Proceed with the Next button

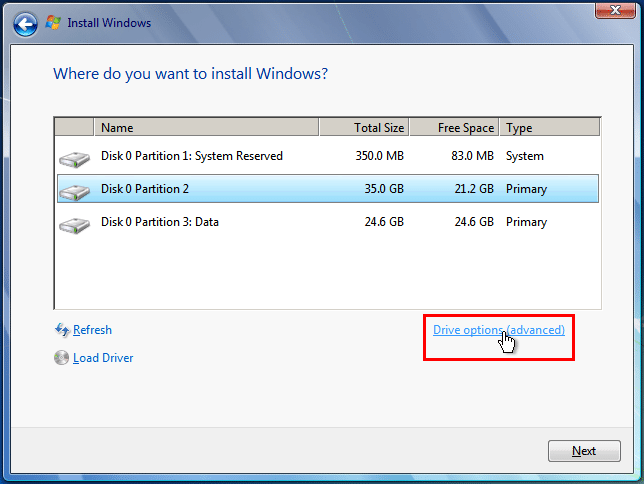(584, 451)
